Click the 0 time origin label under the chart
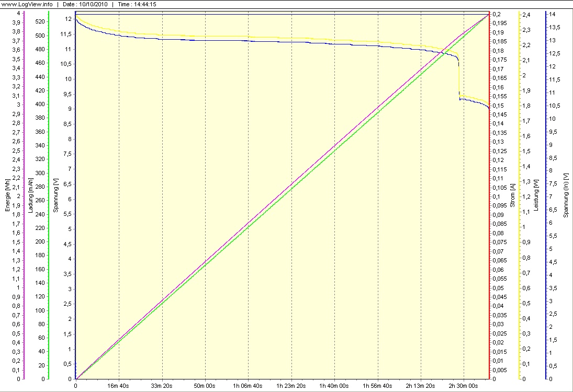This screenshot has height=392, width=573. [76, 386]
